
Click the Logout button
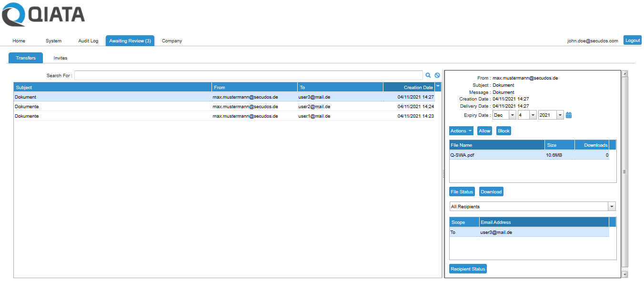tap(633, 40)
